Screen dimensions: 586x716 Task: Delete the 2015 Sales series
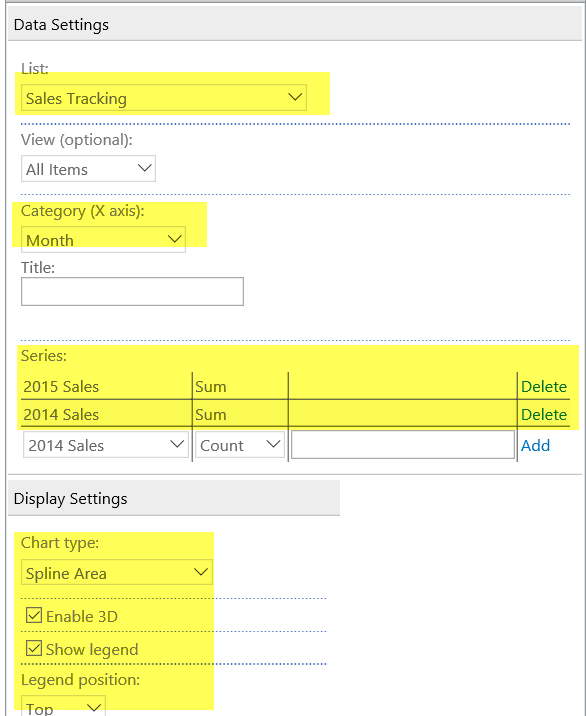[544, 387]
